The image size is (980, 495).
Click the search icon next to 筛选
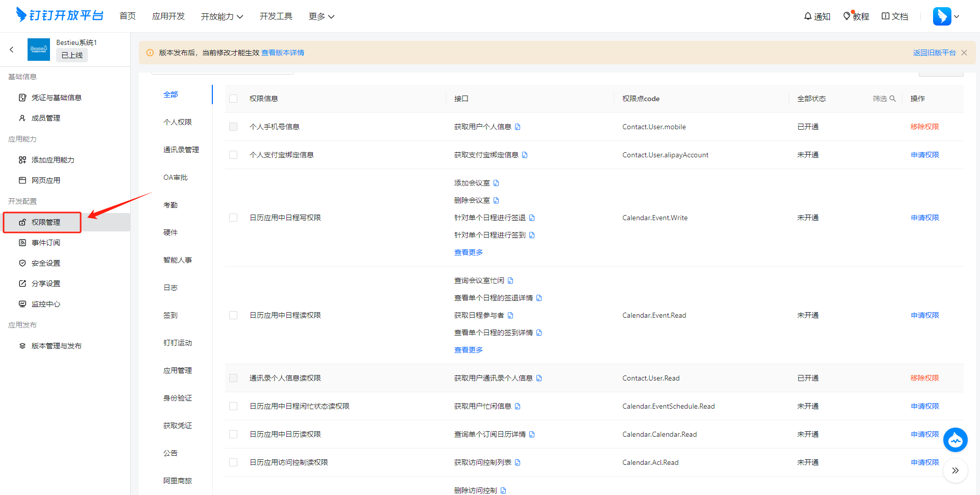pyautogui.click(x=893, y=99)
